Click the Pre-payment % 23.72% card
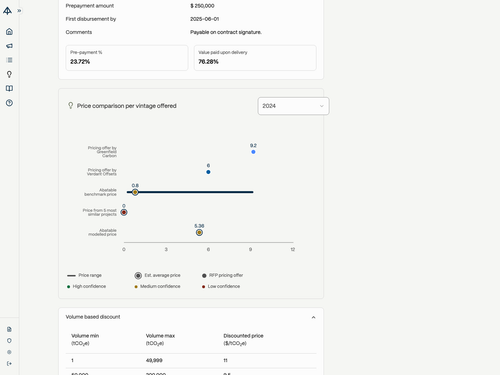This screenshot has height=375, width=500. [127, 58]
